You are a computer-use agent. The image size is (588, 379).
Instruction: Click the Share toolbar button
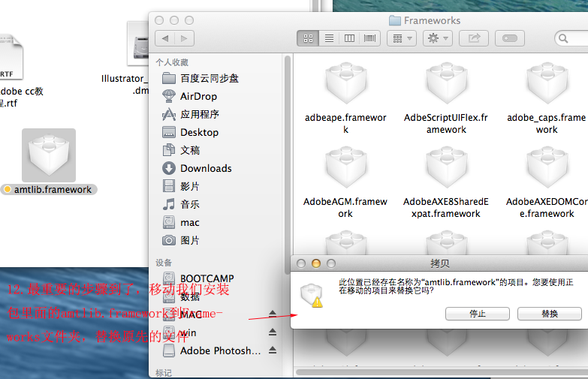click(474, 38)
